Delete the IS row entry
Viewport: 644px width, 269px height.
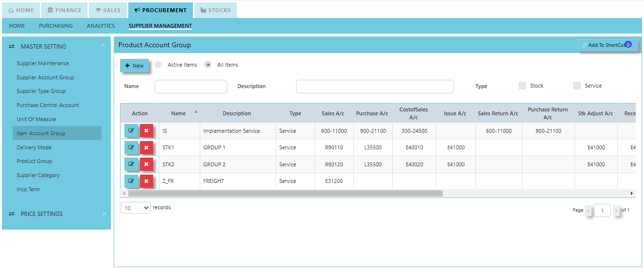(x=146, y=131)
